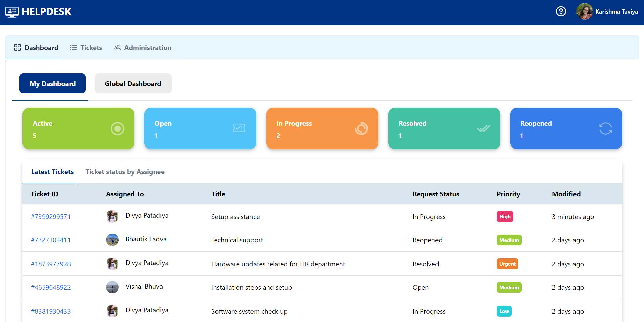Open ticket #4659648922
The height and width of the screenshot is (322, 644).
51,287
